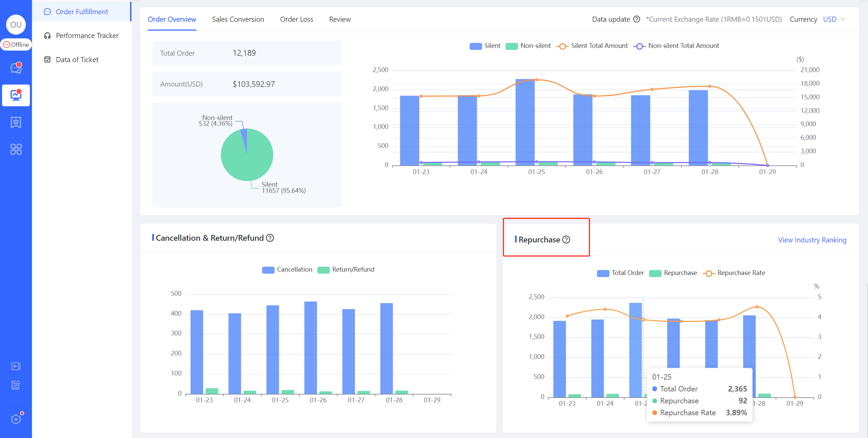Viewport: 868px width, 438px height.
Task: Select Order Fulfillment menu item
Action: click(x=82, y=12)
